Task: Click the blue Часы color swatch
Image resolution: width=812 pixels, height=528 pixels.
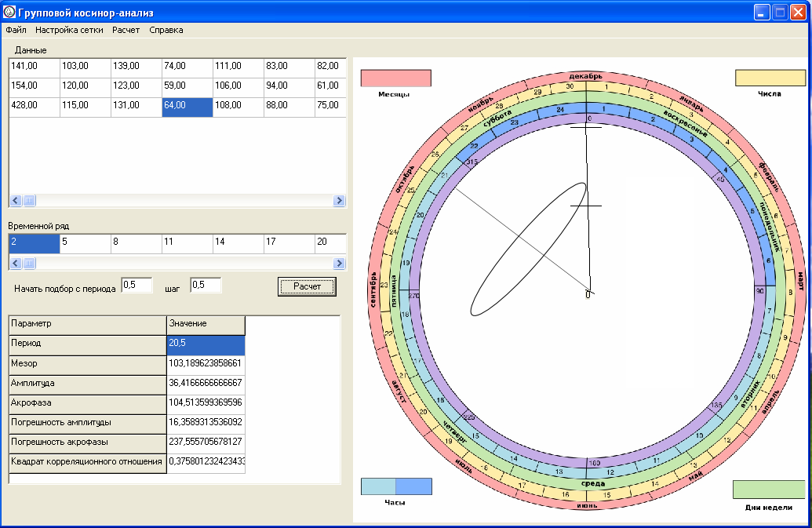Action: click(396, 486)
